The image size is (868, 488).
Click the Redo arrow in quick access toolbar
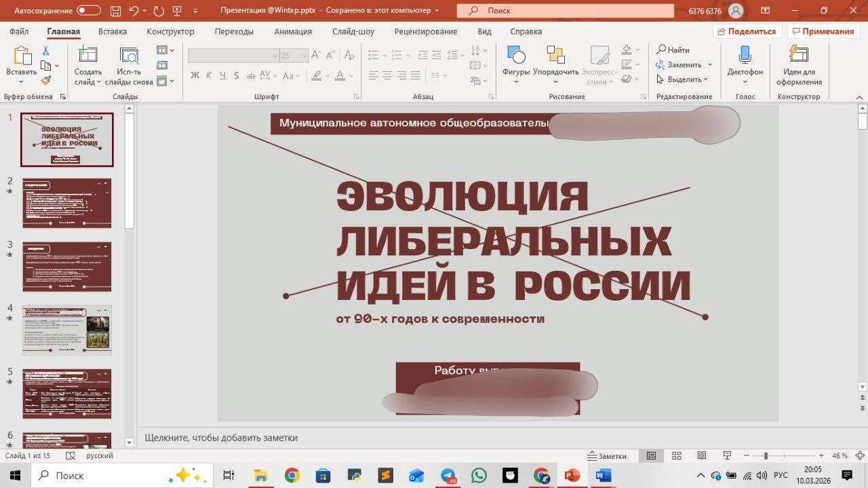coord(159,11)
